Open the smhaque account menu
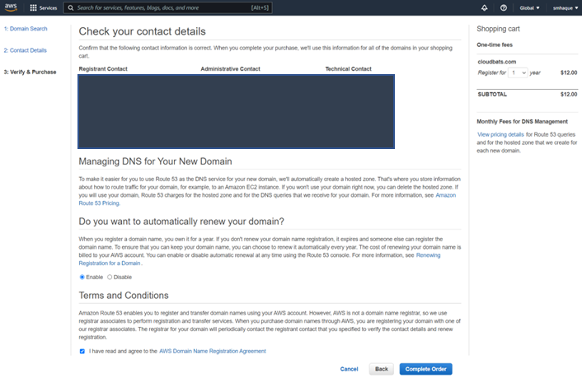The image size is (582, 392). (x=562, y=7)
